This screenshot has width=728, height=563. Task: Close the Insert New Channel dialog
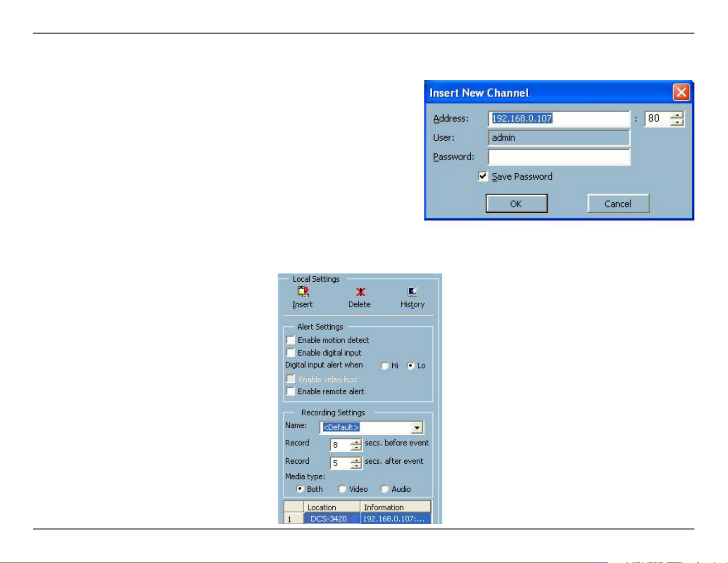tap(681, 92)
